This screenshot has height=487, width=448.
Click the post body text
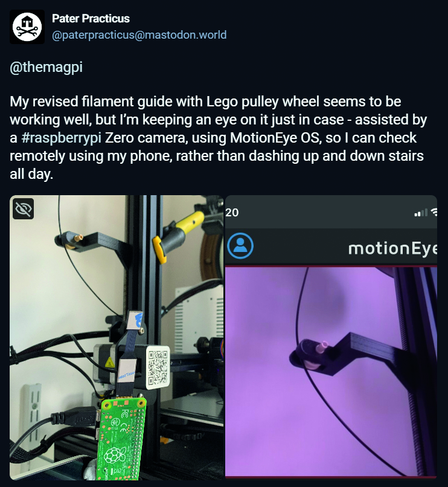218,138
